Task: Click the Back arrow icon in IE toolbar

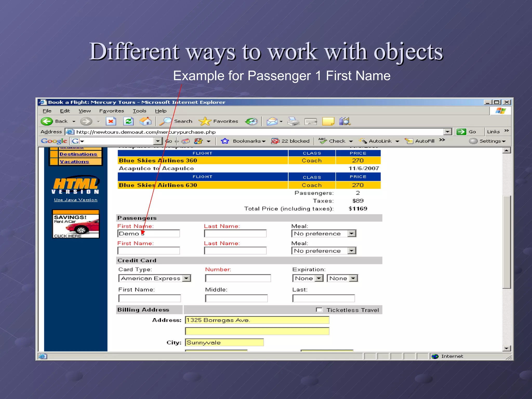Action: click(x=47, y=121)
